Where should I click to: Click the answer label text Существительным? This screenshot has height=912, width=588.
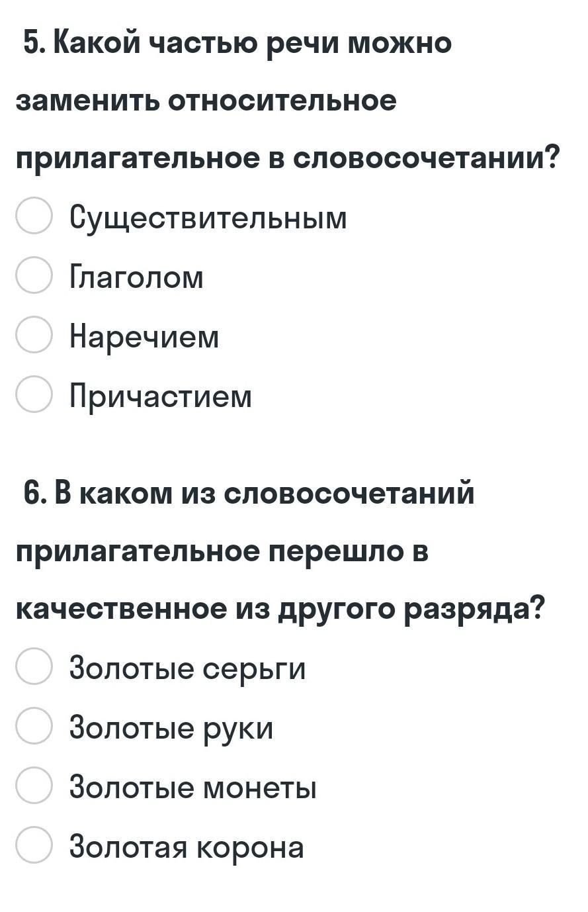[x=208, y=218]
